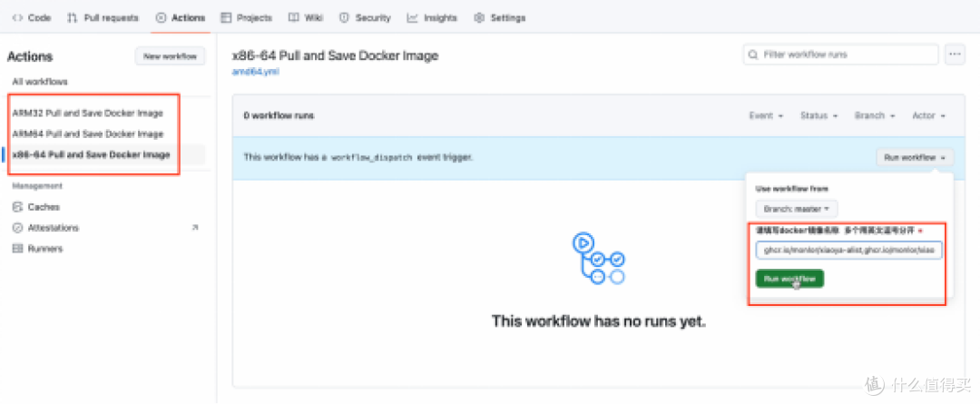Open the Security tab
This screenshot has width=980, height=405.
click(x=365, y=18)
